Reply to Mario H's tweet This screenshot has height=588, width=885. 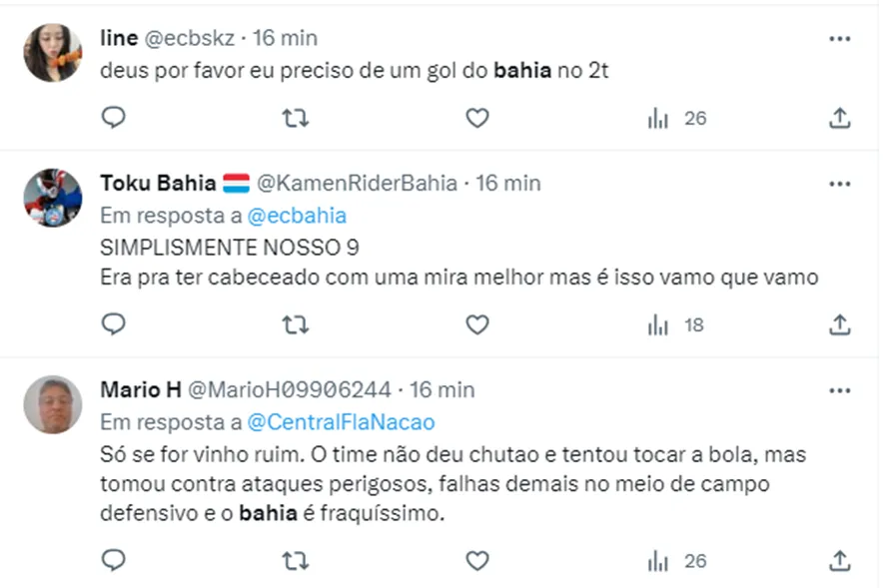coord(114,561)
